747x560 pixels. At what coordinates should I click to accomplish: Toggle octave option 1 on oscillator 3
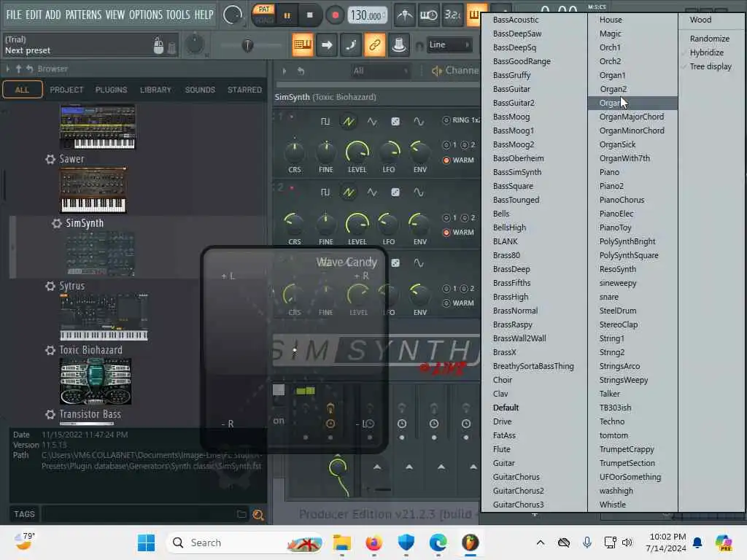coord(446,288)
